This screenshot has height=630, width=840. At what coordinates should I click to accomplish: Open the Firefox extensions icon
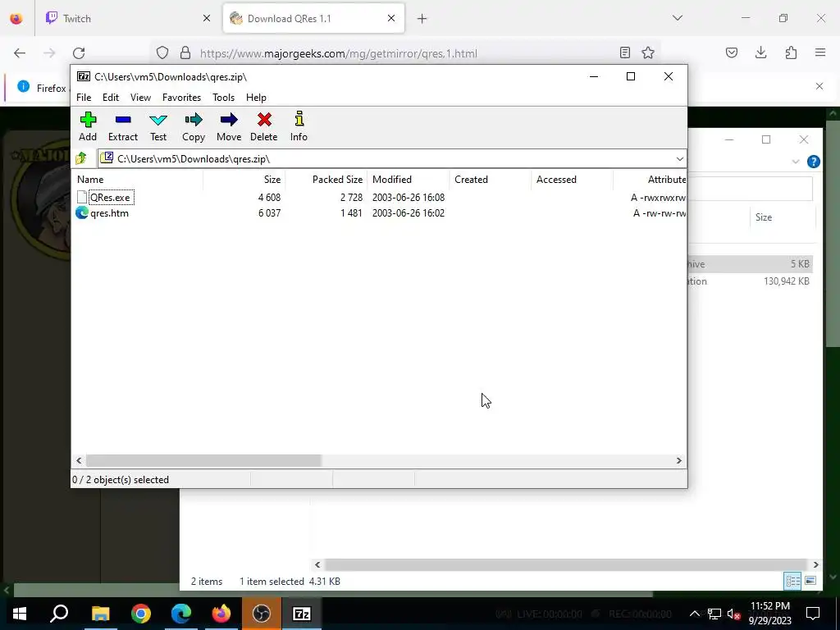pyautogui.click(x=791, y=53)
